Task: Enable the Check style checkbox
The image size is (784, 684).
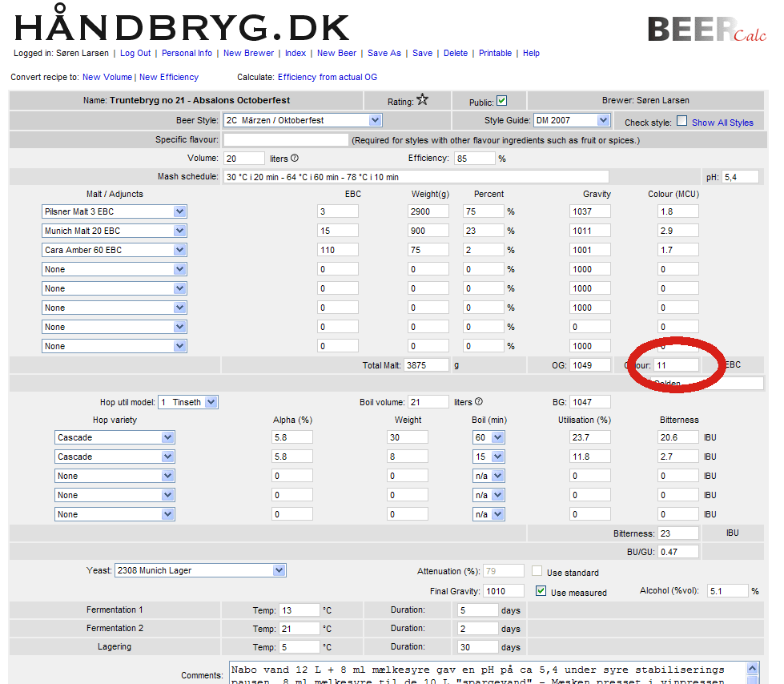Action: tap(681, 121)
